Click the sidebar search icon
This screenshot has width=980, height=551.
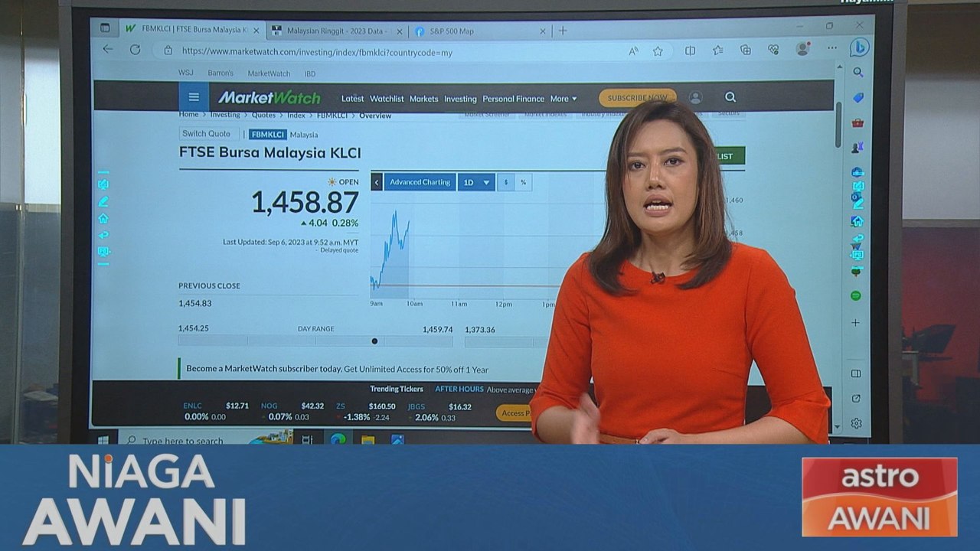pos(857,73)
